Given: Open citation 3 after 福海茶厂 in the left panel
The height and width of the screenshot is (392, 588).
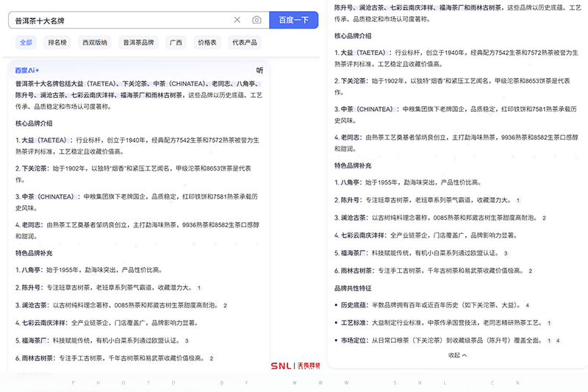Looking at the screenshot, I should (187, 341).
